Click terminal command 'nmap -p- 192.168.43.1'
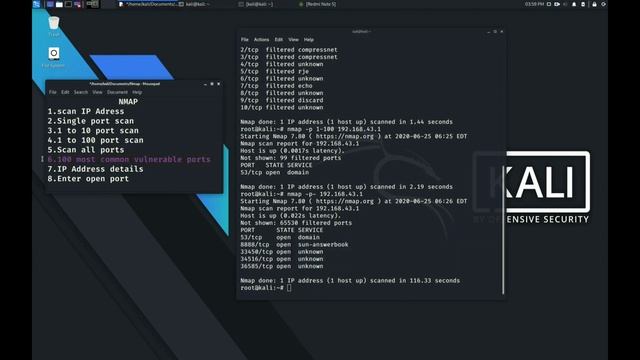 point(324,194)
